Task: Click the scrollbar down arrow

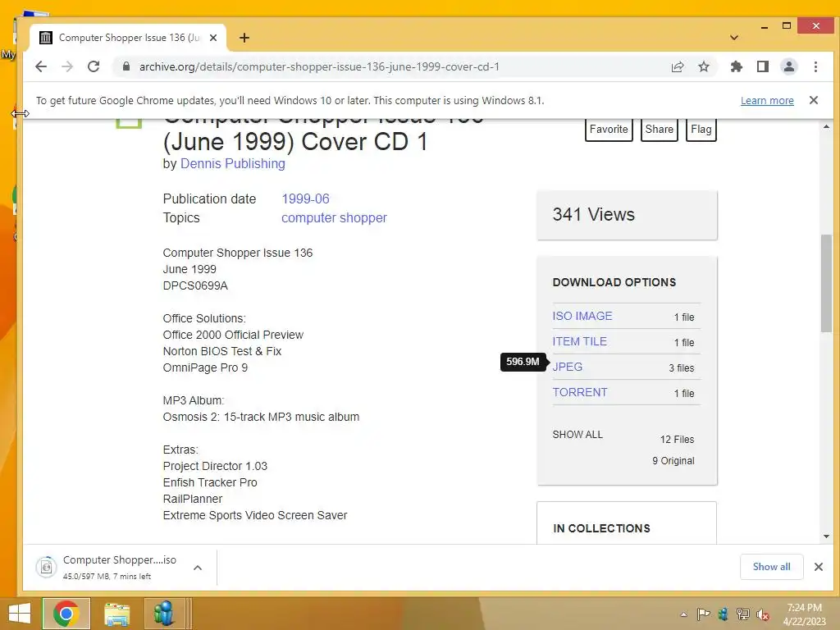Action: tap(826, 536)
